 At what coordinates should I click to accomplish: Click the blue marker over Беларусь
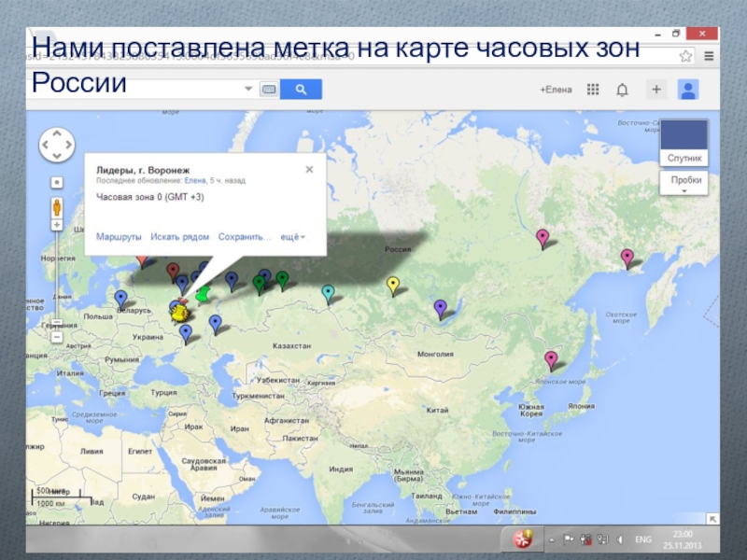pyautogui.click(x=121, y=300)
